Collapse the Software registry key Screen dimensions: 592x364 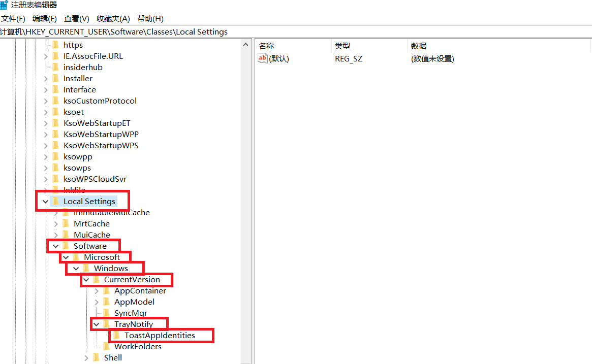click(55, 246)
